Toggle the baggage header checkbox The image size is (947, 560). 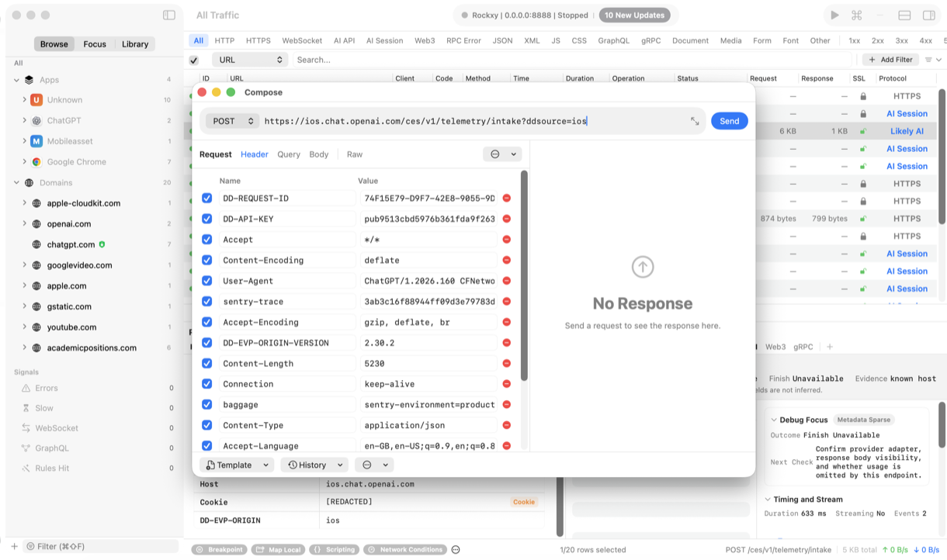[207, 404]
